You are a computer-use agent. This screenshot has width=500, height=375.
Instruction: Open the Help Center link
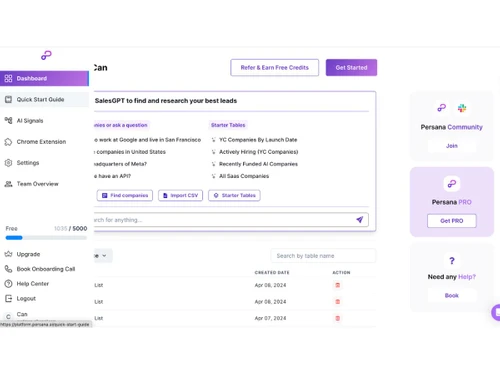[x=33, y=284]
